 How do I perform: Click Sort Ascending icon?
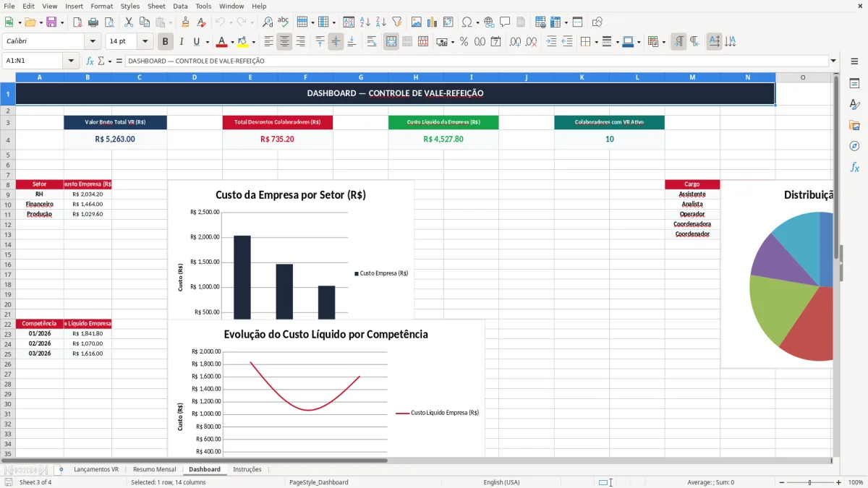point(365,22)
